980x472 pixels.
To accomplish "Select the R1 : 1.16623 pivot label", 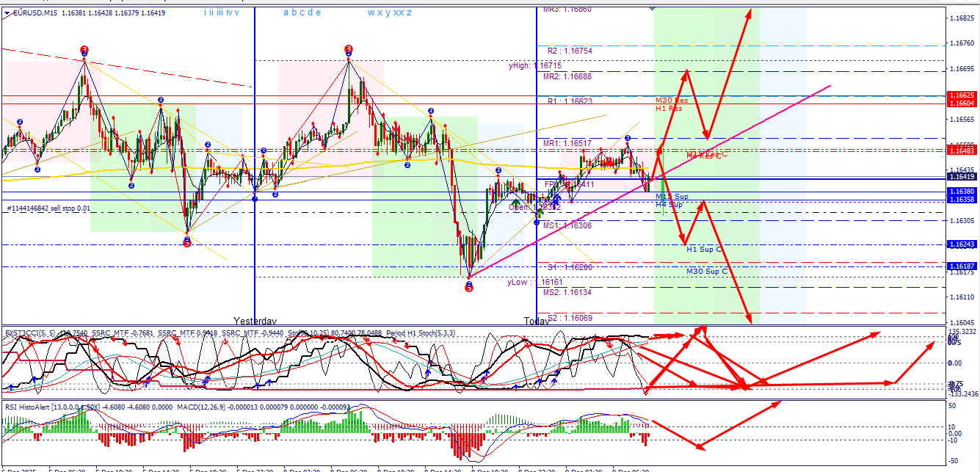I will pyautogui.click(x=570, y=101).
